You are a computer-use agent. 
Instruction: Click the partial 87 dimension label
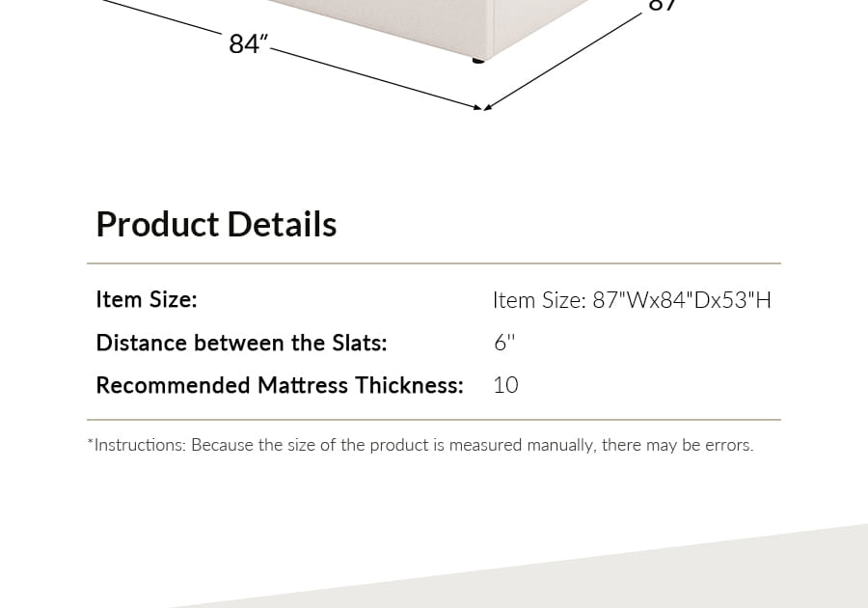pyautogui.click(x=661, y=5)
